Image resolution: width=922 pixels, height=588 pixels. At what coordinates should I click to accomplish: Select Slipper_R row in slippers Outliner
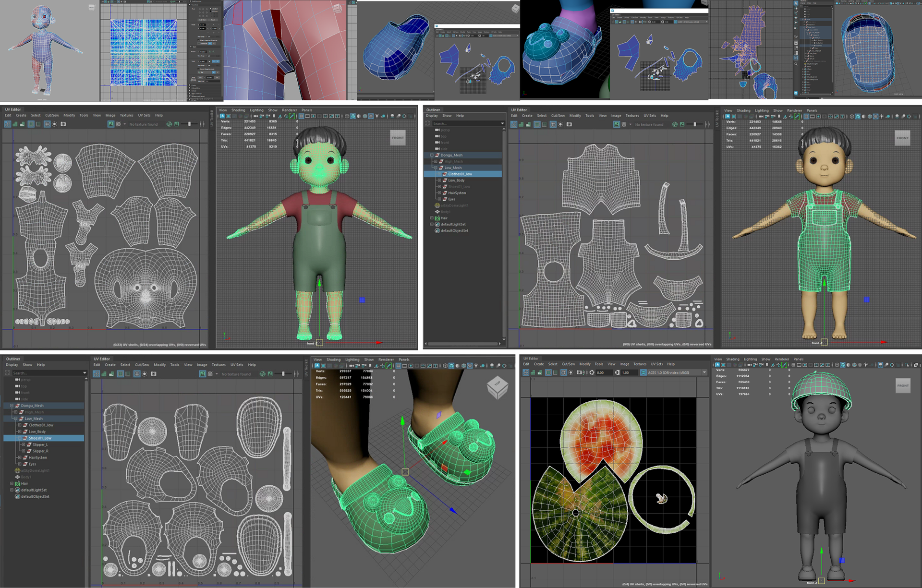[44, 451]
